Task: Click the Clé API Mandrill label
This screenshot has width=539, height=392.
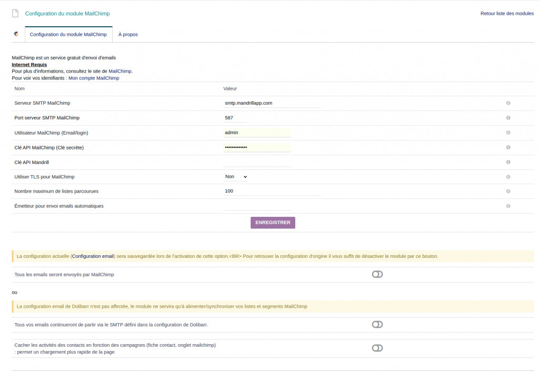Action: 32,163
